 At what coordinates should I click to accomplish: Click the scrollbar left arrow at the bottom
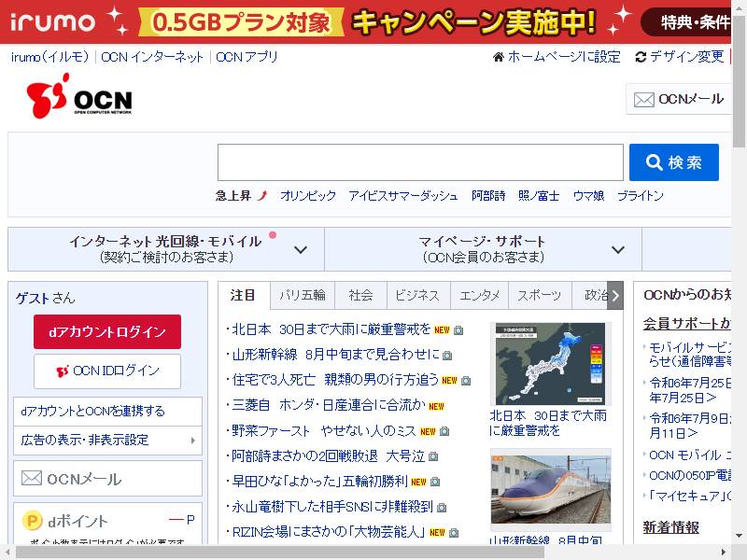point(7,553)
